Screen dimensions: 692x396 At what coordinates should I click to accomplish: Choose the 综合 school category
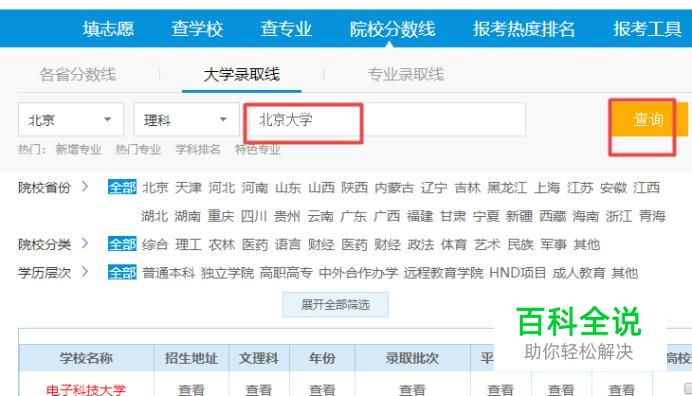[x=155, y=244]
